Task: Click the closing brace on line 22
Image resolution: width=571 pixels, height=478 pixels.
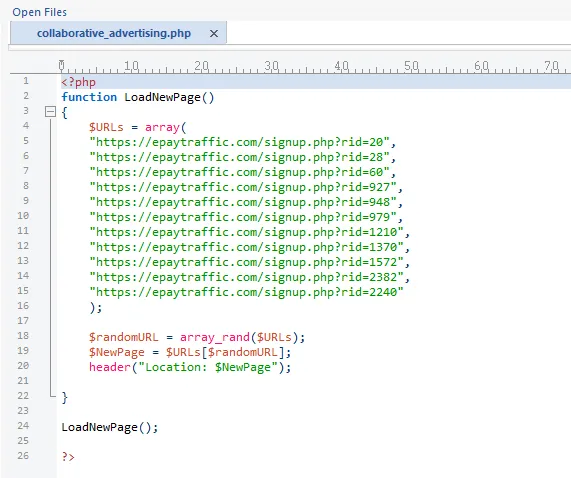Action: click(64, 397)
